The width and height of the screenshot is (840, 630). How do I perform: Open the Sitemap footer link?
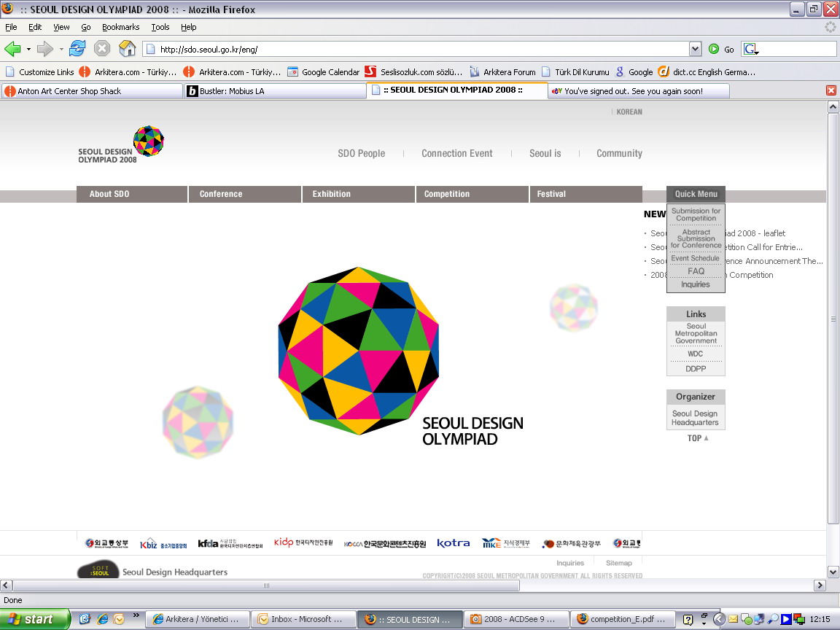pos(619,563)
